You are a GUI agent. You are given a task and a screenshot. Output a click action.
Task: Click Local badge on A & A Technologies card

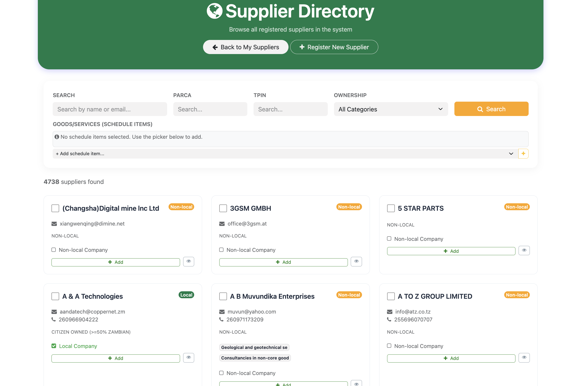point(186,295)
